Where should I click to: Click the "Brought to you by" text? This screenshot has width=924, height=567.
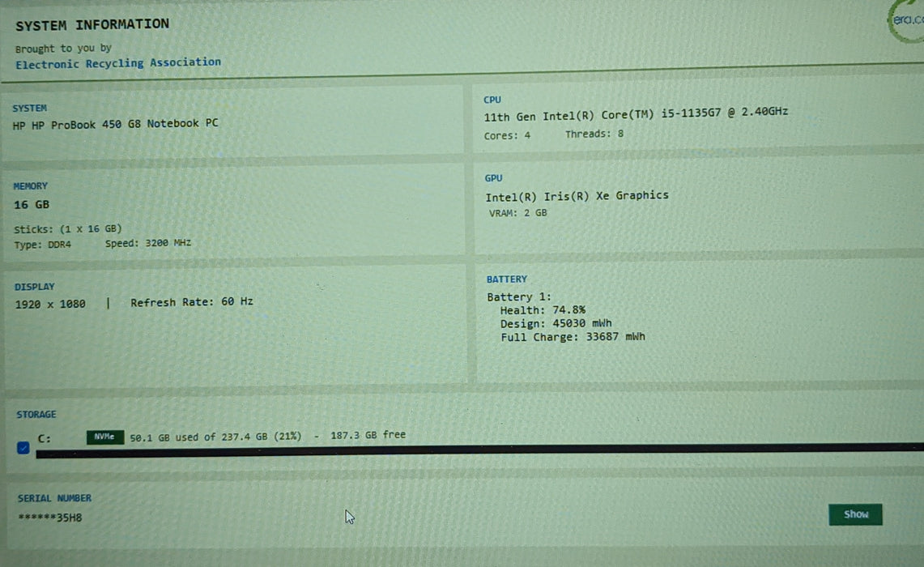(x=63, y=49)
